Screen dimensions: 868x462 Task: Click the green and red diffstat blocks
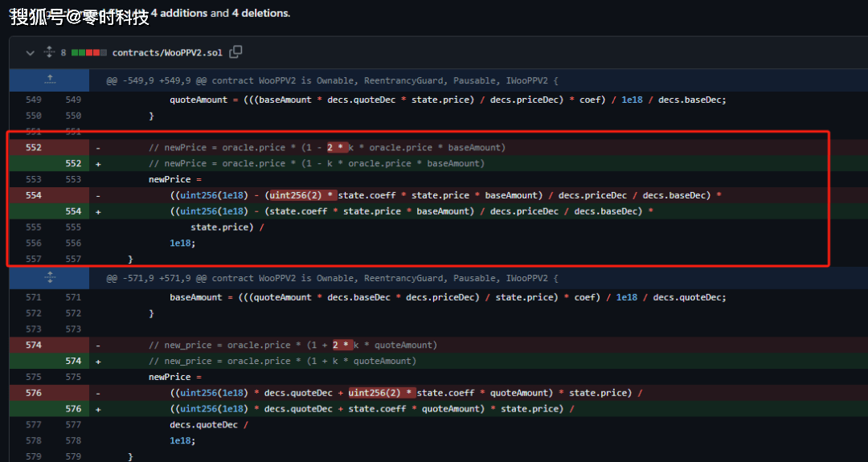[x=88, y=52]
